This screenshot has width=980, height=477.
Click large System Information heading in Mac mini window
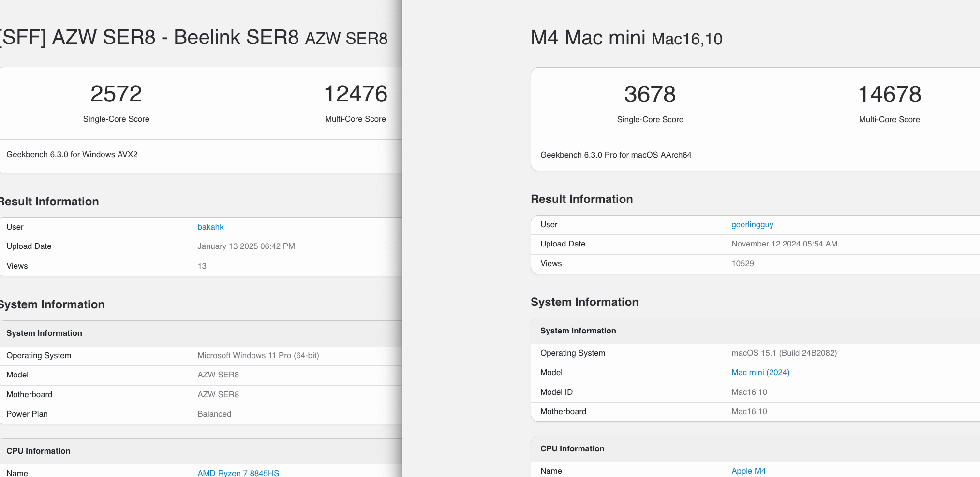(x=585, y=302)
